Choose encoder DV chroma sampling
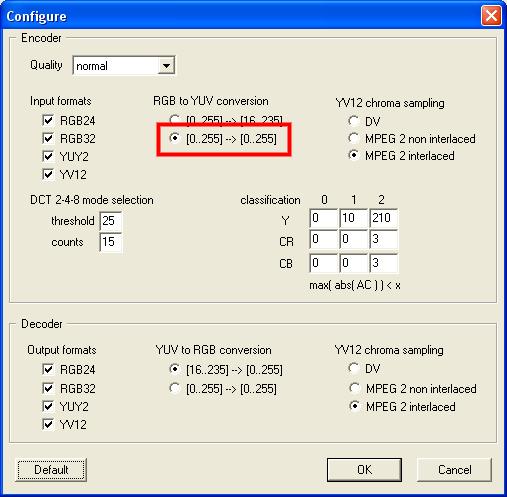Image resolution: width=507 pixels, height=497 pixels. pyautogui.click(x=354, y=121)
